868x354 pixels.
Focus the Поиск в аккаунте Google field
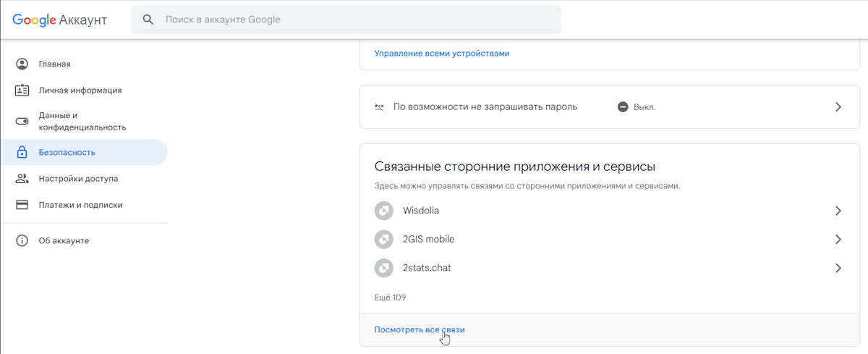coord(346,20)
